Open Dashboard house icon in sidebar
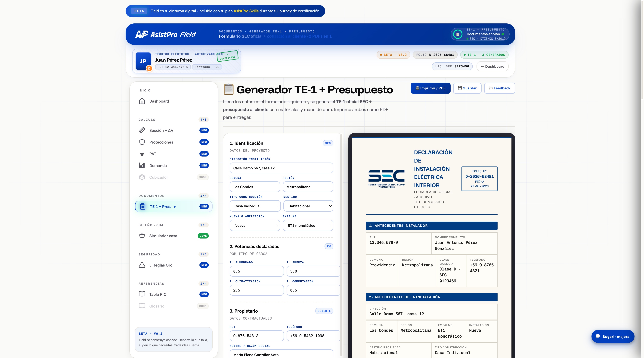The height and width of the screenshot is (358, 644). [142, 101]
